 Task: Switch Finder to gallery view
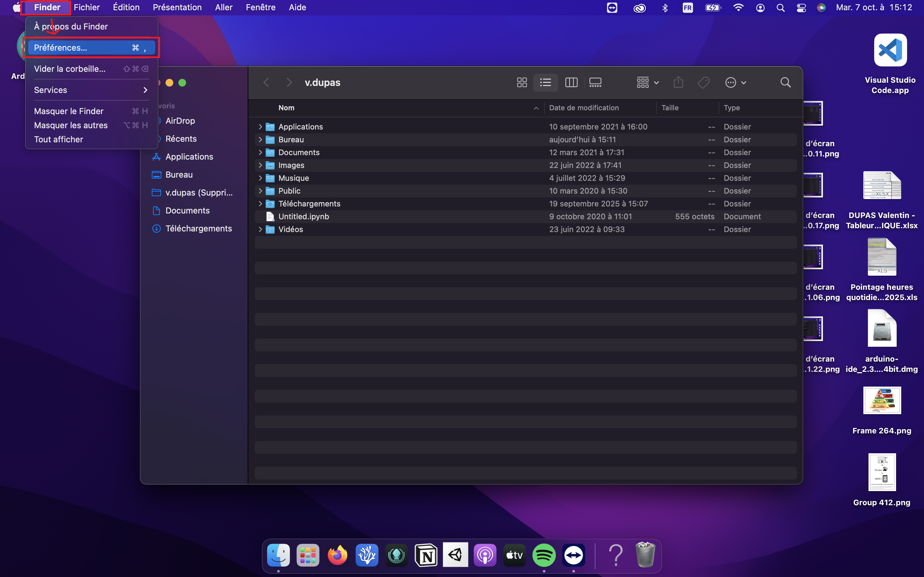pos(595,82)
